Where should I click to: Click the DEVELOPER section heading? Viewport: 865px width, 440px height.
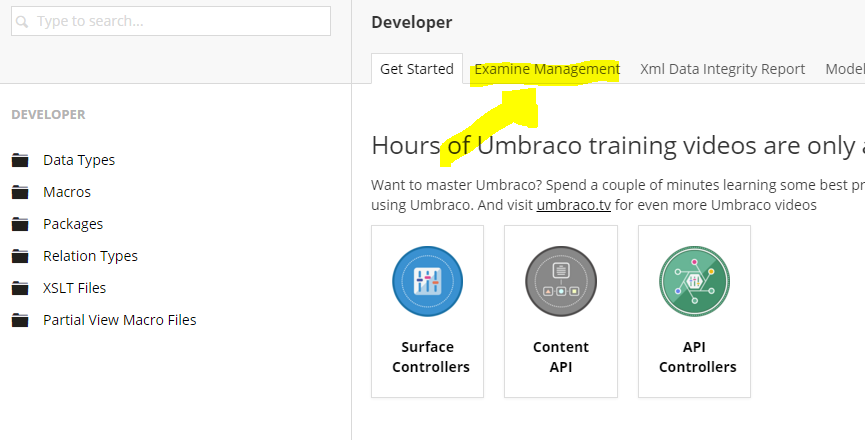(49, 114)
